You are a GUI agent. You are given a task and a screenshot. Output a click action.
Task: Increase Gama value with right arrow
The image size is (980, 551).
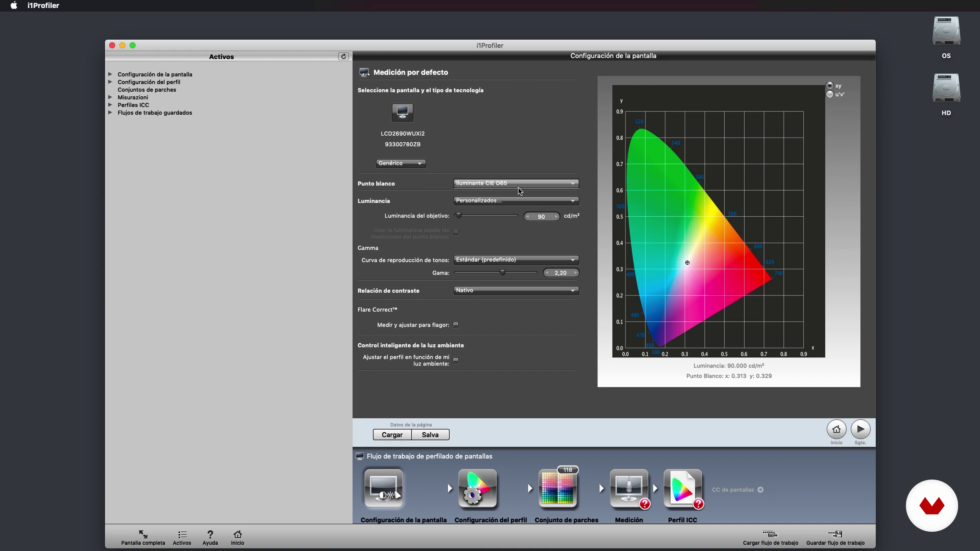(x=575, y=273)
